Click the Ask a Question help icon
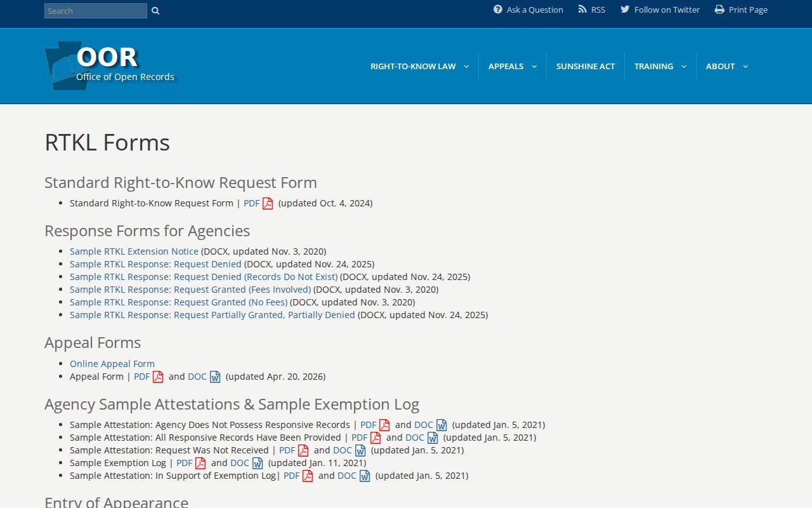This screenshot has width=812, height=508. coord(498,10)
